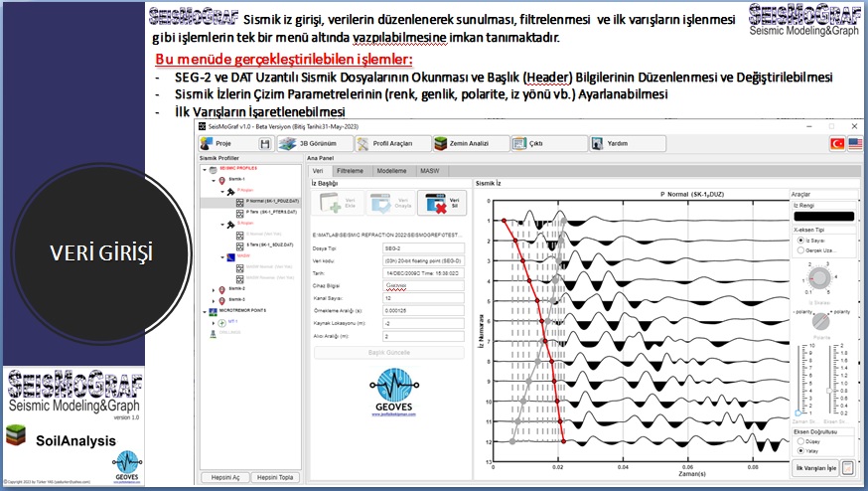Screen dimensions: 868x491
Task: Click the Sismik-3 location pin icon
Action: click(x=222, y=300)
